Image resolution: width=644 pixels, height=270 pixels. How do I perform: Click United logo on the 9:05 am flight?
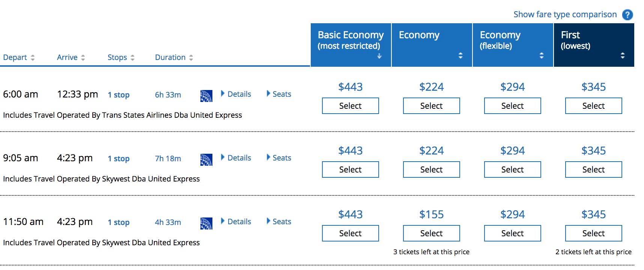pos(206,160)
